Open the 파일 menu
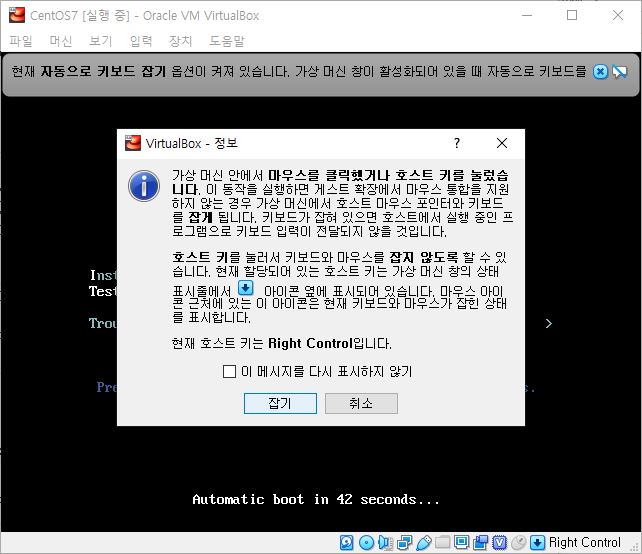 tap(21, 41)
